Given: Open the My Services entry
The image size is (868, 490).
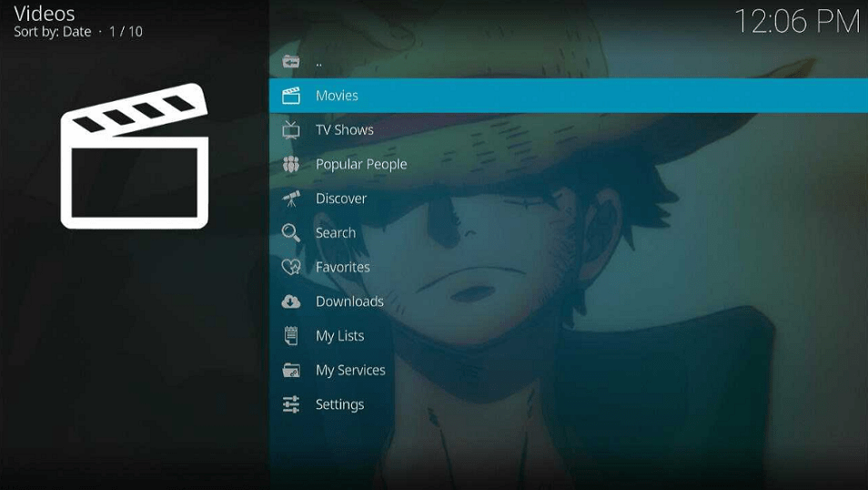Looking at the screenshot, I should [x=569, y=371].
